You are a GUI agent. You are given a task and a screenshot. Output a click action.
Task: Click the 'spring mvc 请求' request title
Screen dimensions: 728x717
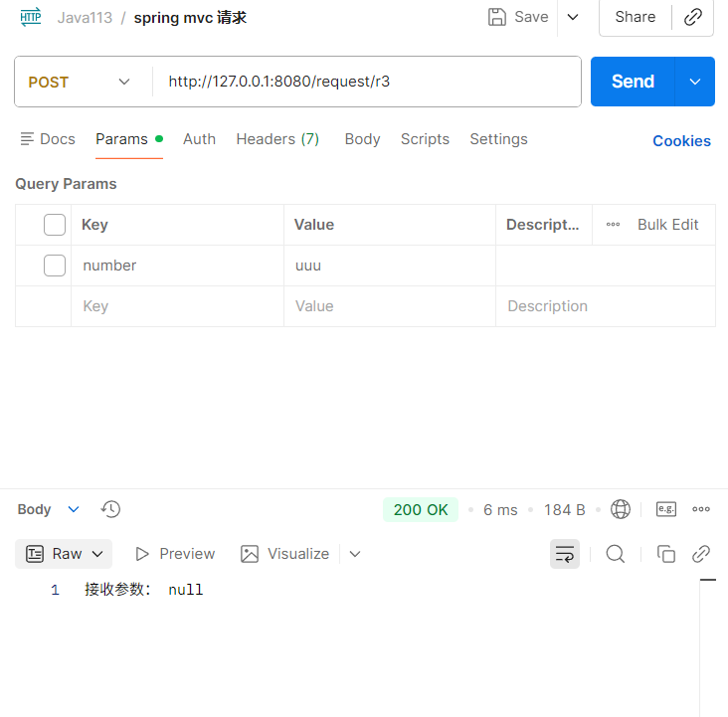190,18
